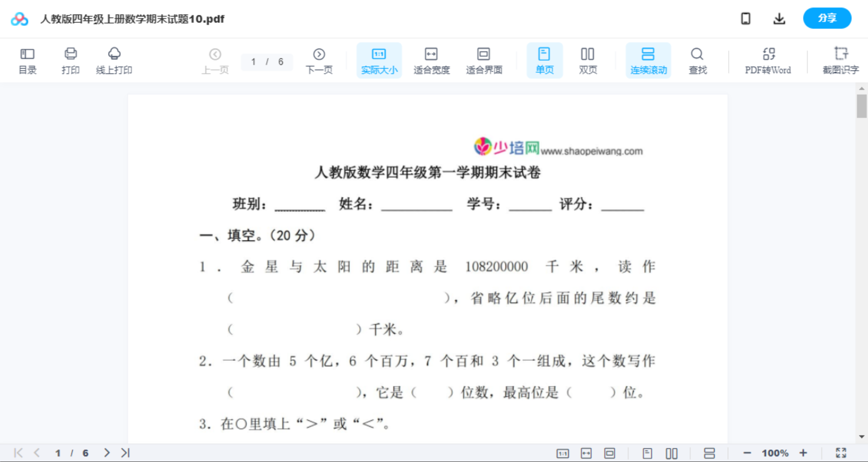Click the 打印 print icon

[70, 60]
